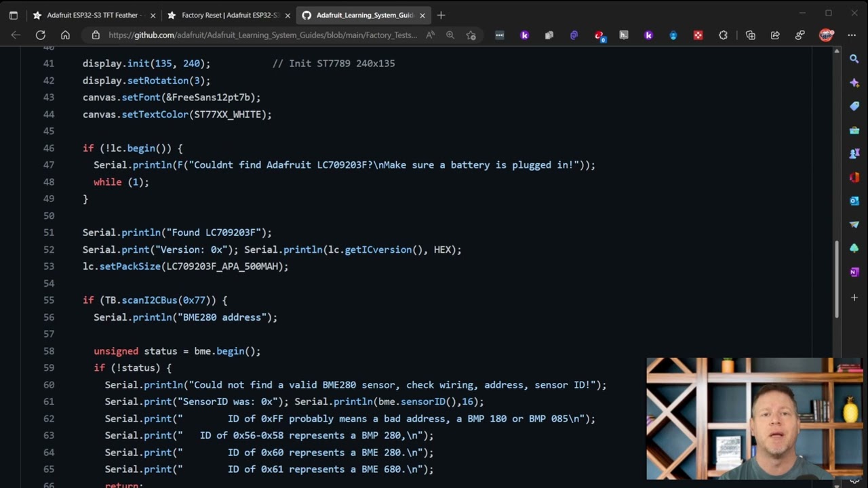Click 'Serial.println("Found LC709203F");' line
Viewport: 868px width, 488px height.
(177, 232)
